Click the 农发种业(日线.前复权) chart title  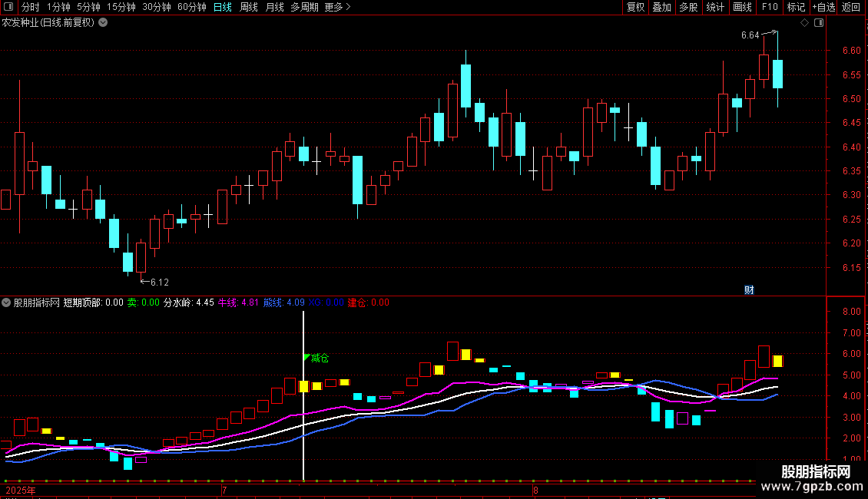48,23
